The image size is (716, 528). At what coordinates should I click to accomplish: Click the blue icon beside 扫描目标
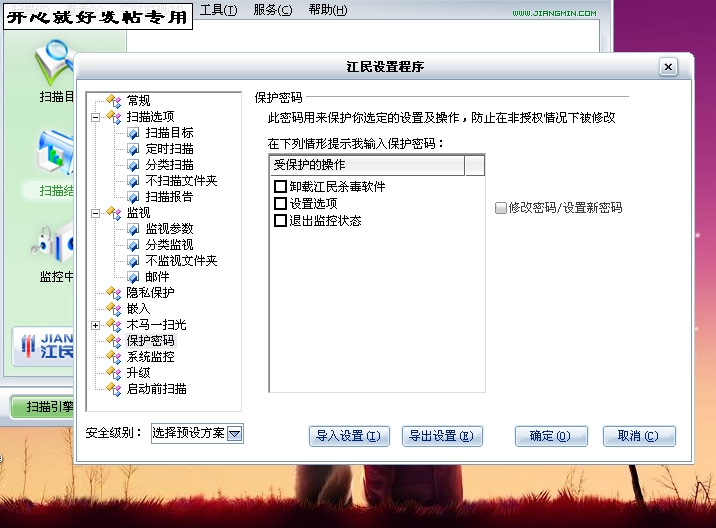[133, 133]
